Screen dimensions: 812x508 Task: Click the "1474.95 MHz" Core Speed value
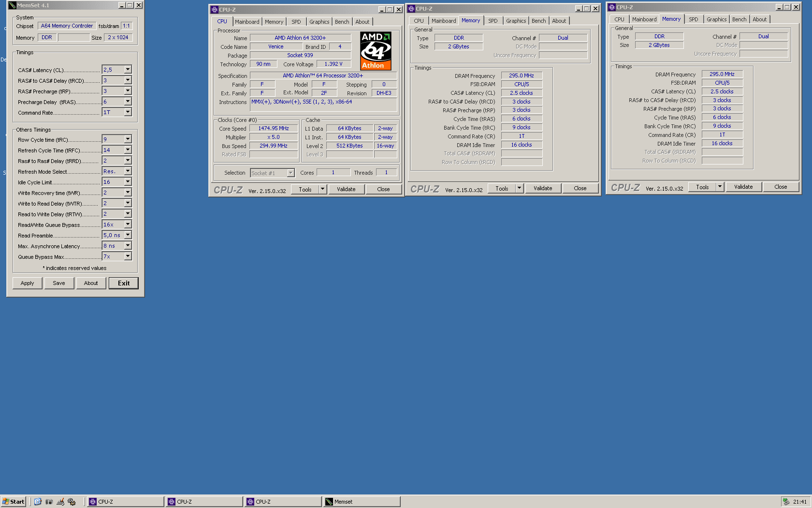[x=274, y=129]
